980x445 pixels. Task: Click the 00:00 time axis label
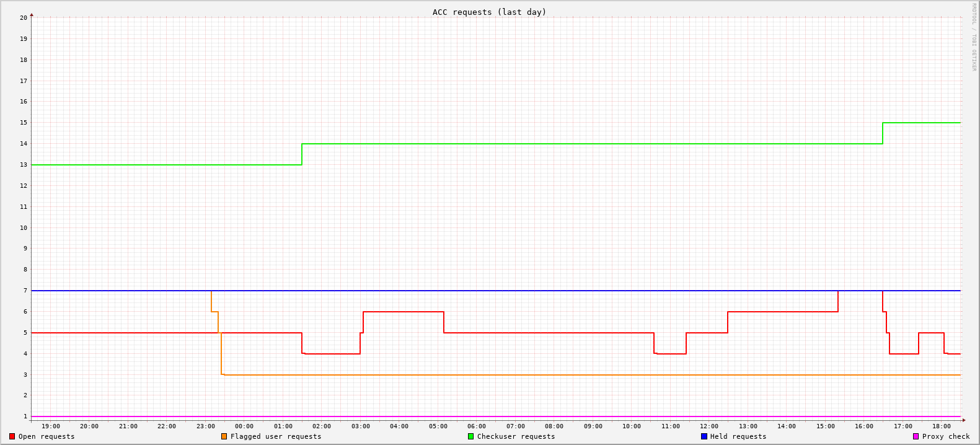coord(244,426)
